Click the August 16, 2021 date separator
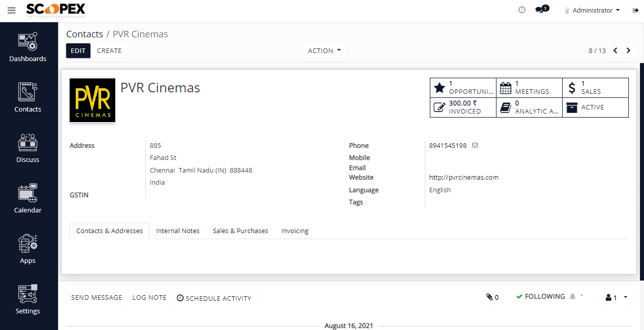 coord(349,325)
